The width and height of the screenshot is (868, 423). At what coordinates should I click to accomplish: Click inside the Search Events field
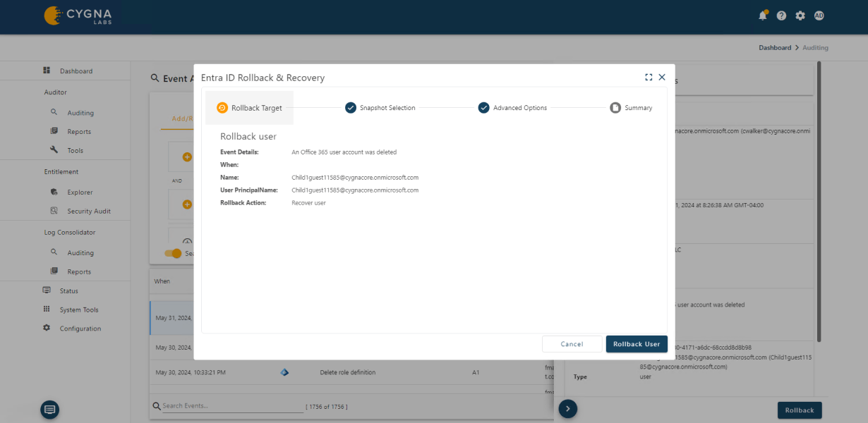226,406
